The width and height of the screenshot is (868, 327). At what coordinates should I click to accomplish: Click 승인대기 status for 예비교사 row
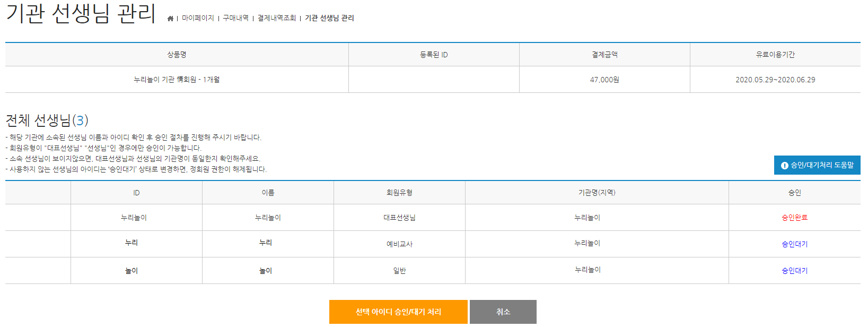pos(794,244)
